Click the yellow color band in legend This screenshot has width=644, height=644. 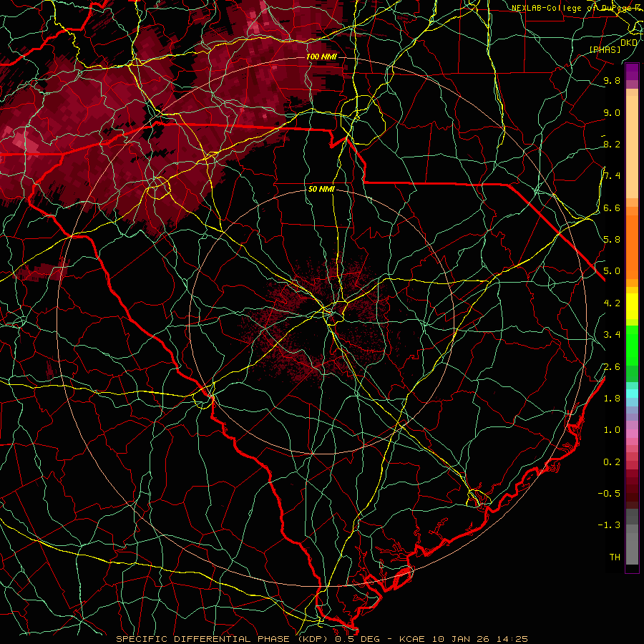click(x=632, y=306)
